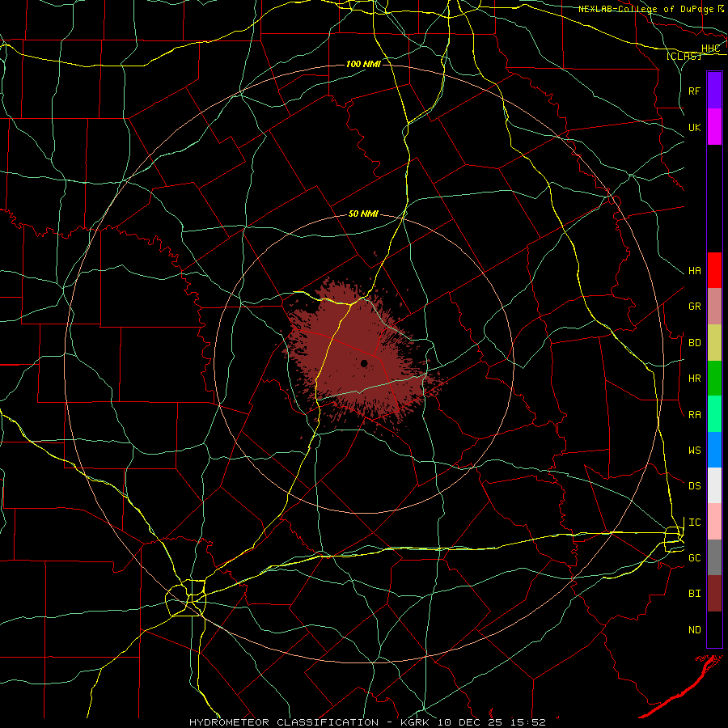Click the [CLAS] units label

coord(684,56)
